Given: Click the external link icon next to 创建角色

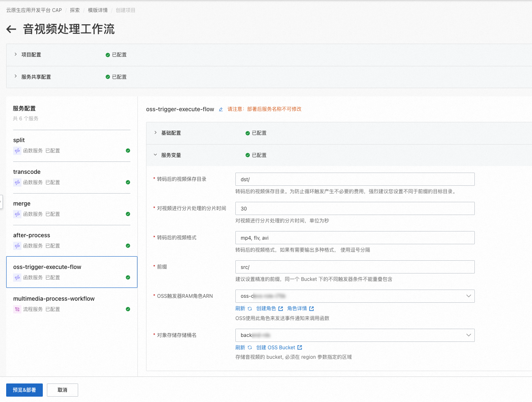Looking at the screenshot, I should pos(281,309).
